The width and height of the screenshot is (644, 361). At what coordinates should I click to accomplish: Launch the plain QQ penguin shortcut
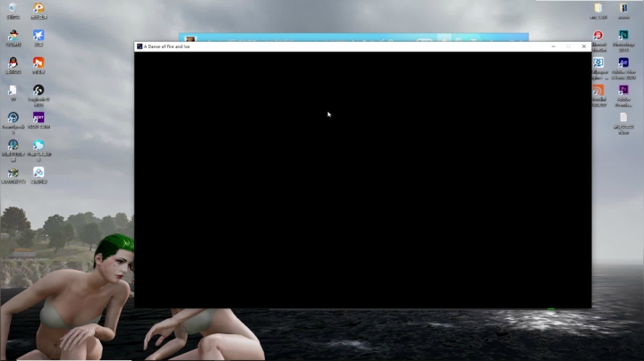coord(13,63)
